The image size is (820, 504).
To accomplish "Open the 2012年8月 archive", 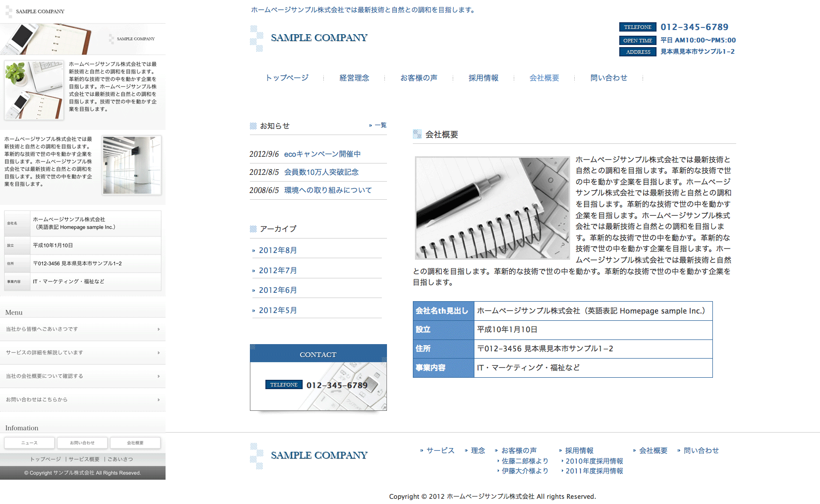I will pos(278,250).
